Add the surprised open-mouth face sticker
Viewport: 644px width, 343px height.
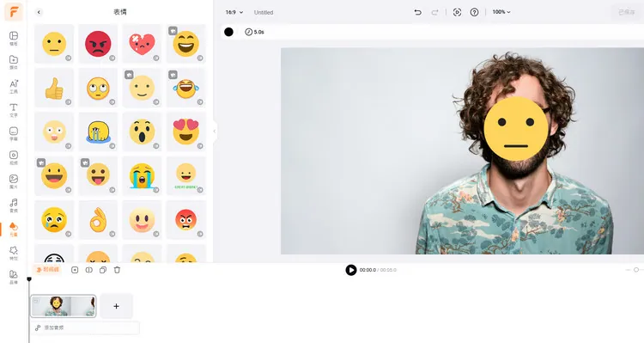pos(142,132)
